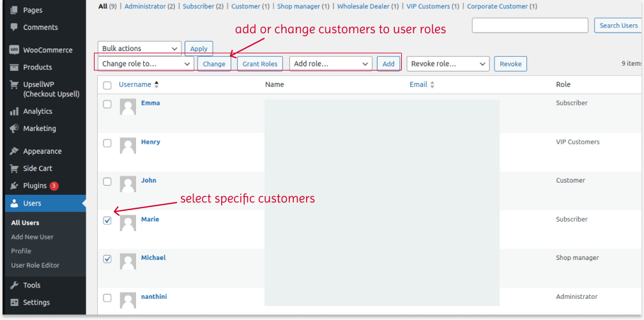Open User Role Editor submenu item
Screen dimensions: 644x320
point(35,265)
